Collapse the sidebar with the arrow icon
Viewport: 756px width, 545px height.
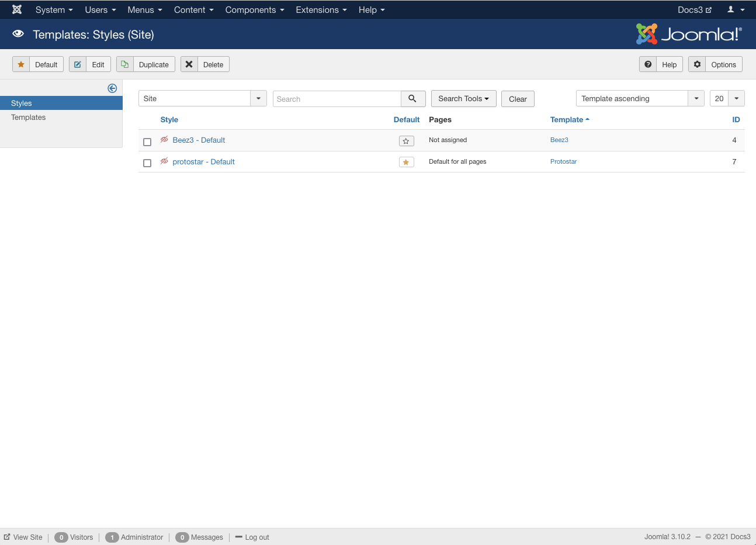click(112, 88)
